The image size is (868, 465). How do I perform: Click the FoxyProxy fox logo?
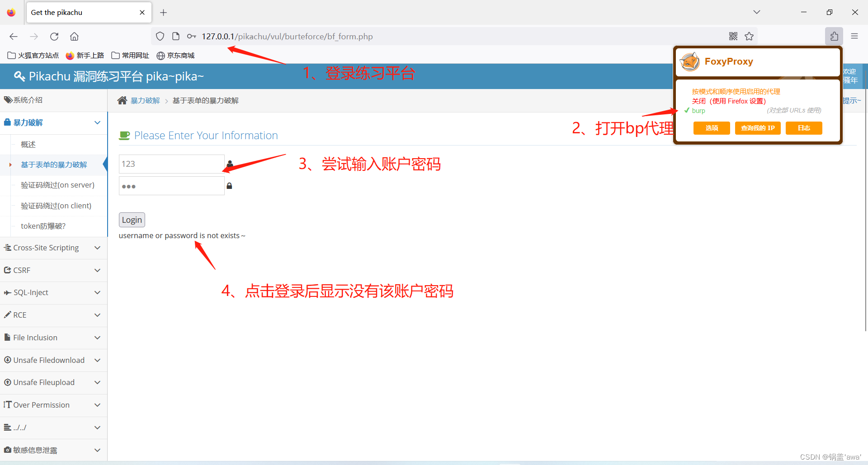[690, 62]
